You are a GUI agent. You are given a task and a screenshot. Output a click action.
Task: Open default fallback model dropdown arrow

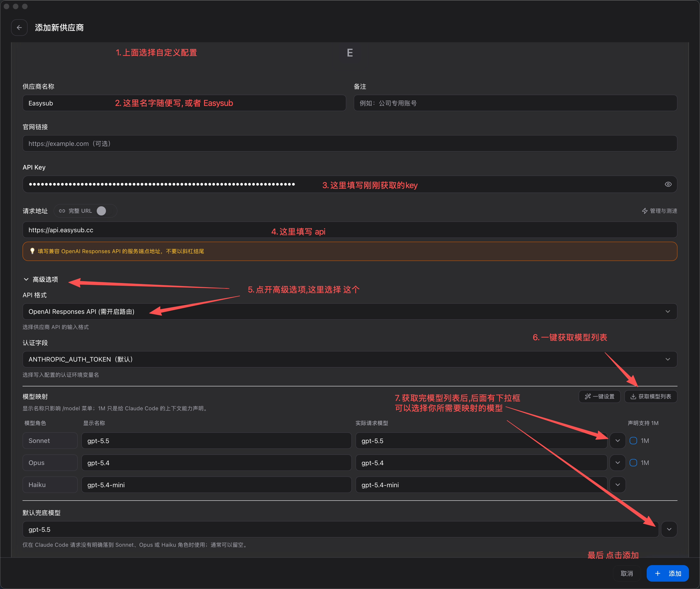pos(669,530)
